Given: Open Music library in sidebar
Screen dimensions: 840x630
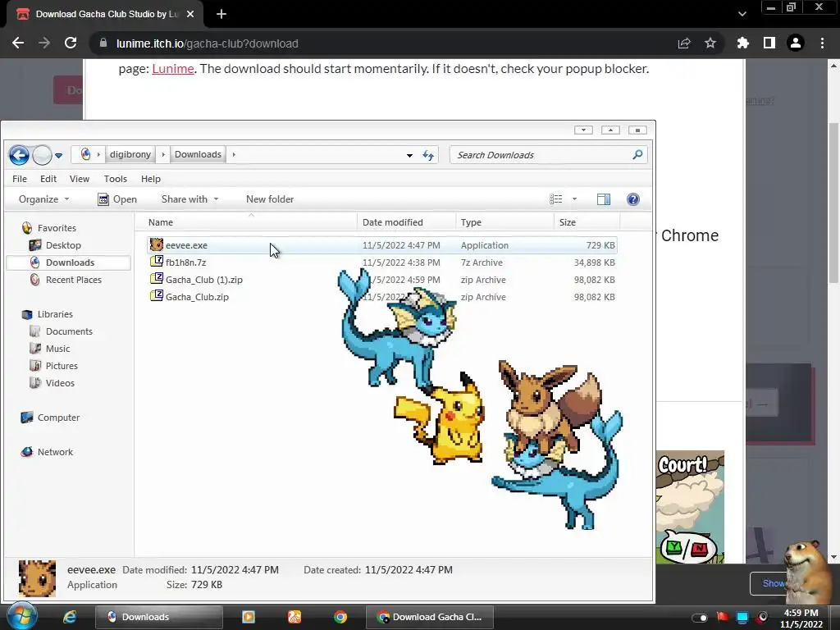Looking at the screenshot, I should [x=58, y=349].
